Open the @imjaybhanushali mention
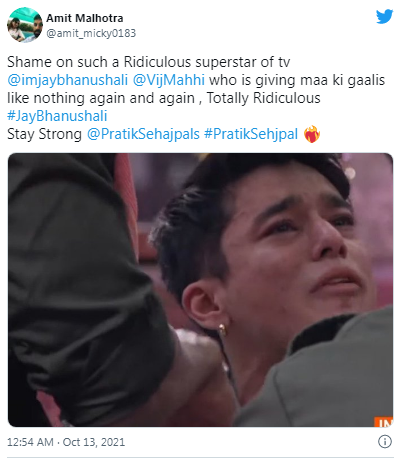This screenshot has width=400, height=461. (68, 80)
